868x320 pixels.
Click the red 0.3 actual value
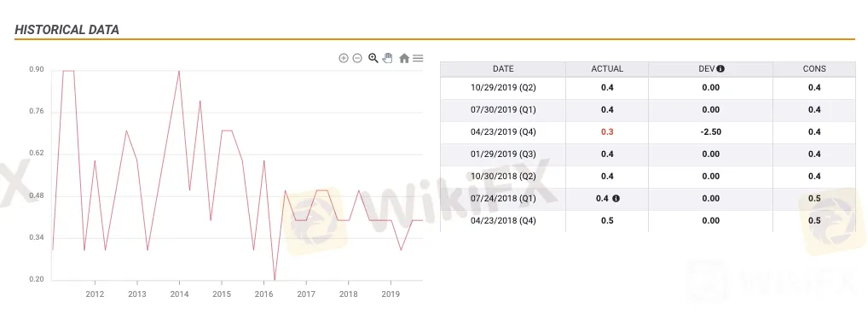tap(607, 131)
